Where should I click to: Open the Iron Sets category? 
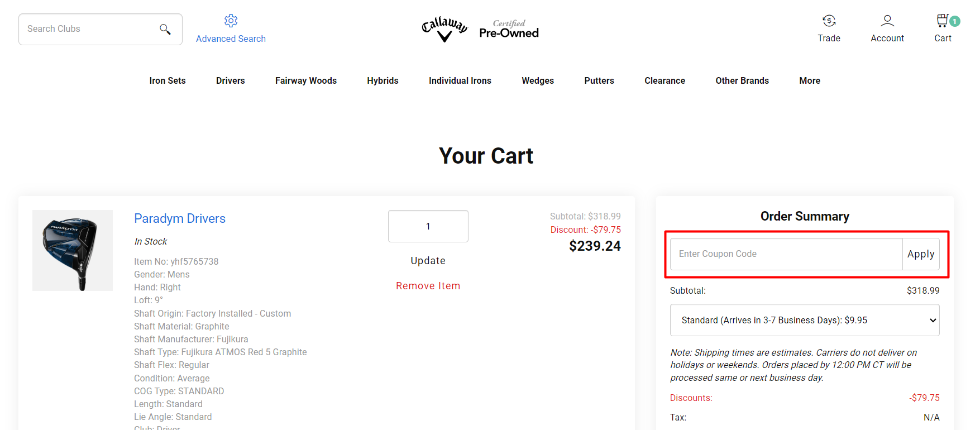pos(167,80)
